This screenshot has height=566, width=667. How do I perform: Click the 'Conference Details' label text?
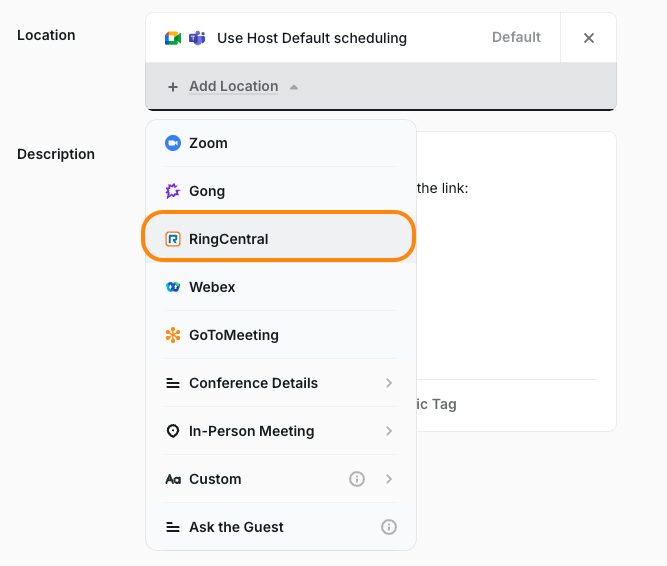(254, 383)
